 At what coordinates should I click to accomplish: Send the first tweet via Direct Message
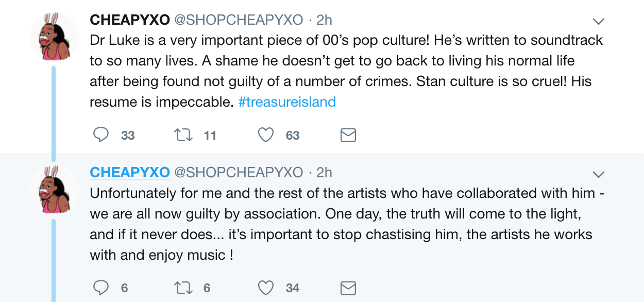[348, 135]
